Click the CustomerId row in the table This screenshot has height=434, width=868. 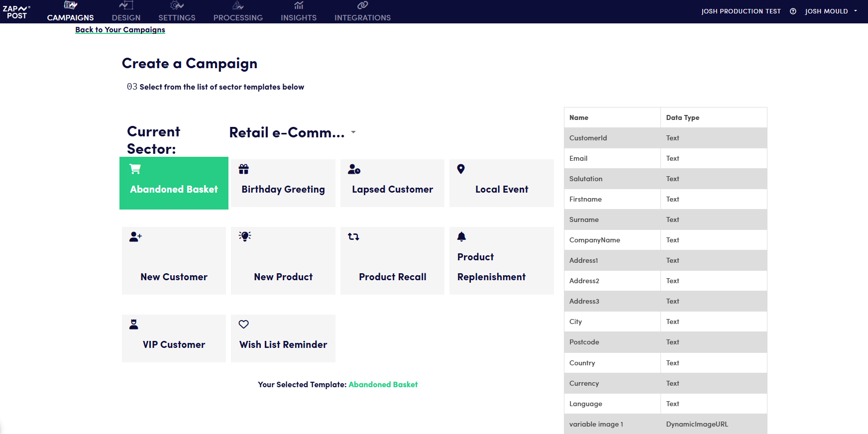[x=665, y=138]
